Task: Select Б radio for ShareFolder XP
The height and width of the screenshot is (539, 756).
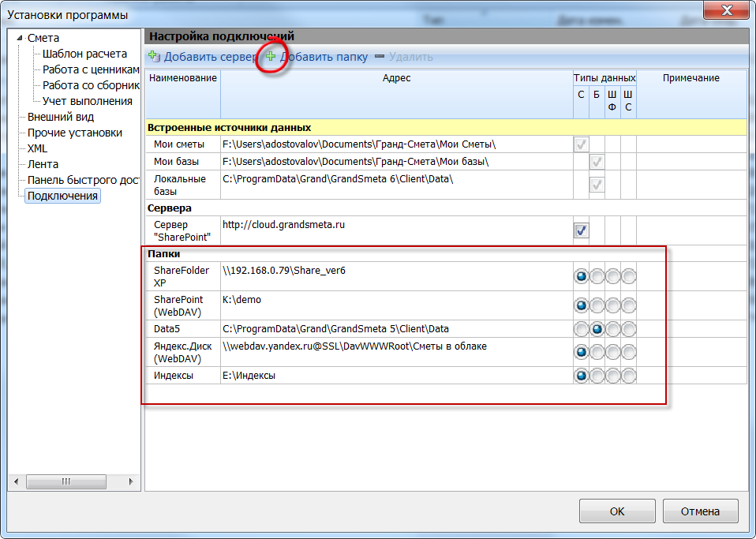Action: [x=597, y=276]
